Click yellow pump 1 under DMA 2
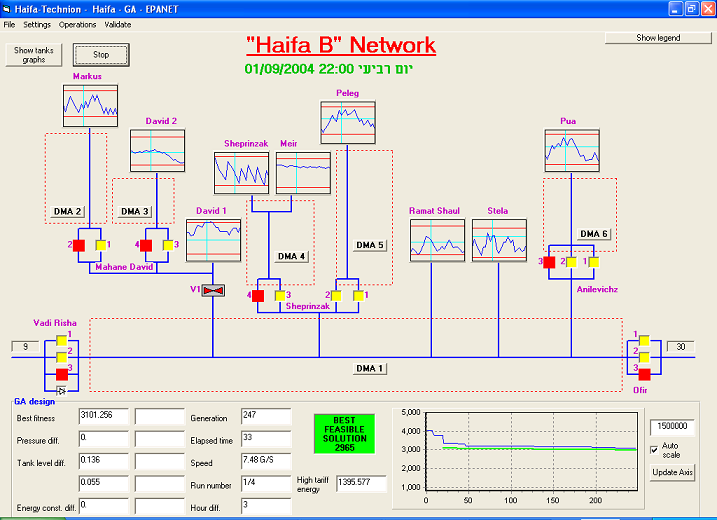Screen dimensions: 717x520 pos(101,246)
